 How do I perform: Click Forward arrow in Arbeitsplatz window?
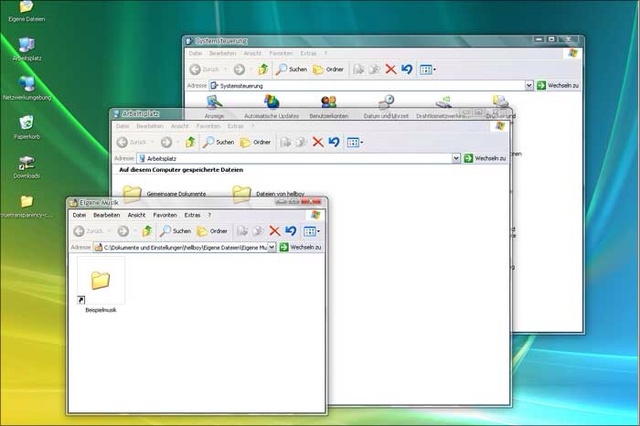coord(166,142)
